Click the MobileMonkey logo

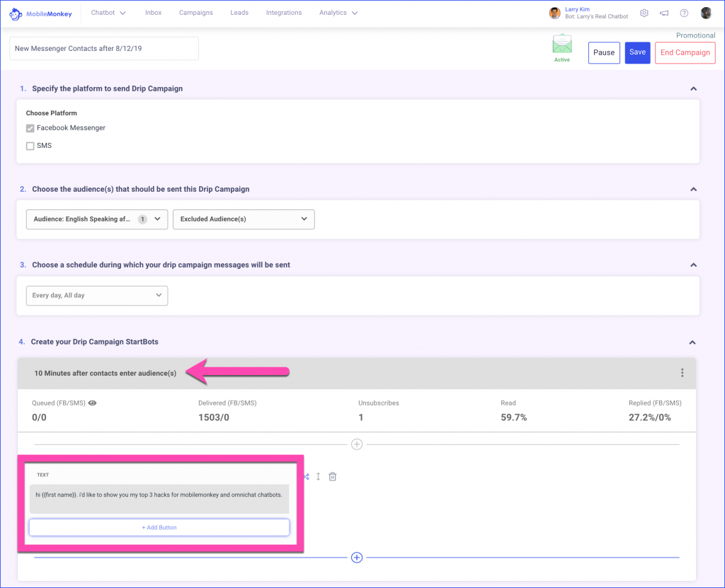coord(40,14)
